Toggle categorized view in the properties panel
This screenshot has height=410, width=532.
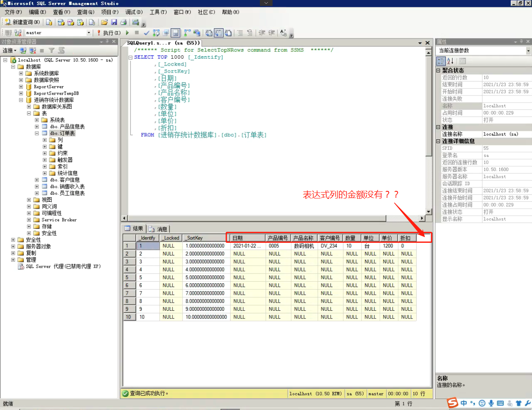point(441,61)
